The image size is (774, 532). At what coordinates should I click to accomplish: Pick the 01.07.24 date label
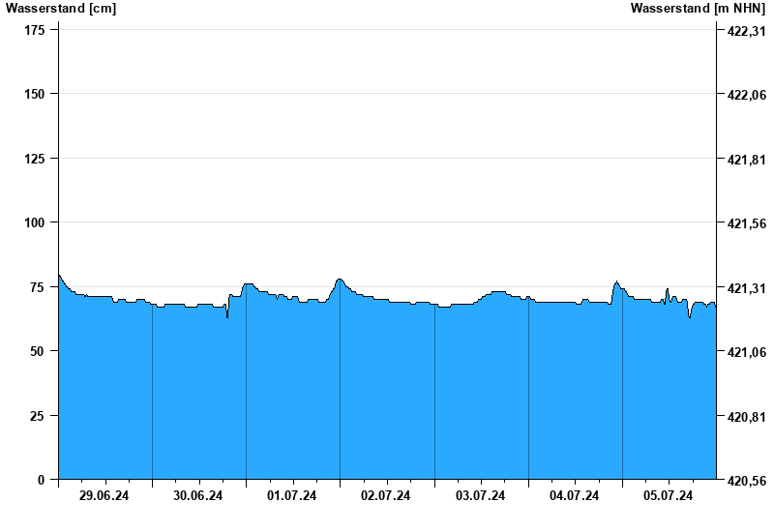tap(292, 495)
